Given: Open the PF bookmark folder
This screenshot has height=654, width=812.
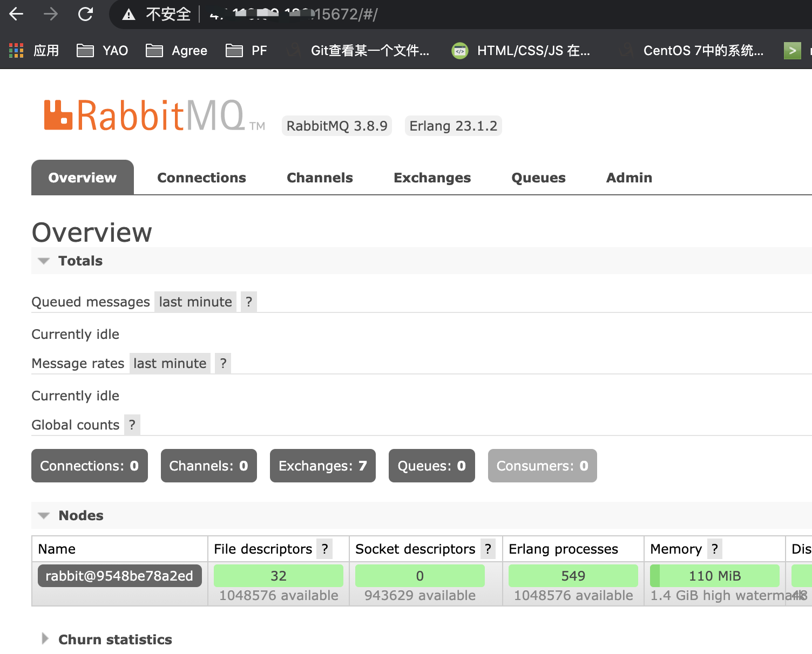Looking at the screenshot, I should tap(246, 51).
